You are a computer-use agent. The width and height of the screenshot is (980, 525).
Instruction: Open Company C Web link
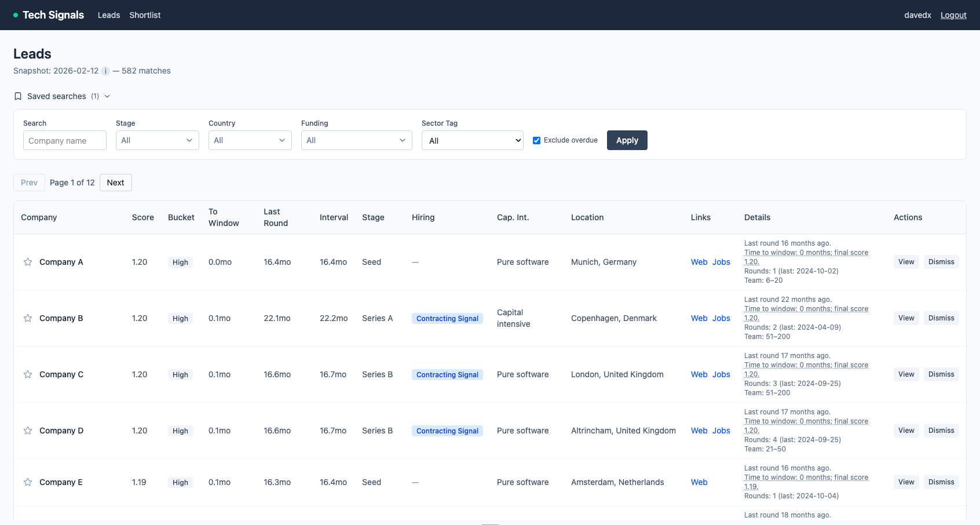[x=699, y=374]
